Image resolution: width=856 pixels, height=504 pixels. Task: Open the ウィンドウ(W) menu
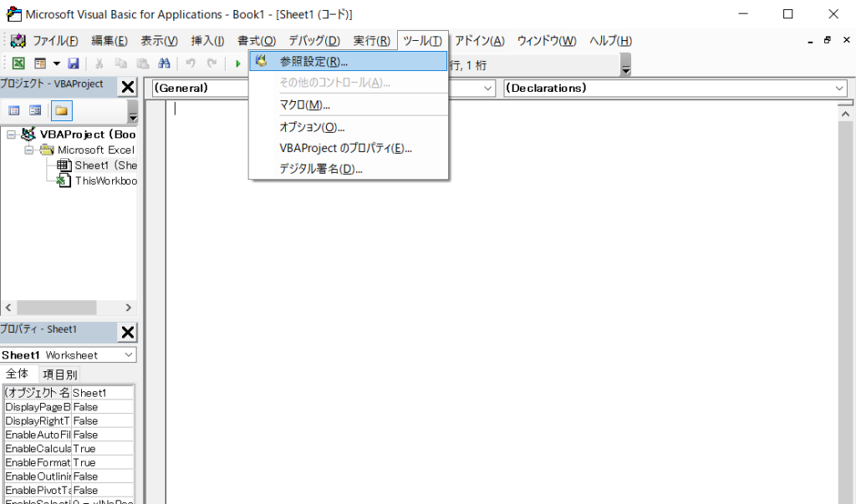(547, 40)
